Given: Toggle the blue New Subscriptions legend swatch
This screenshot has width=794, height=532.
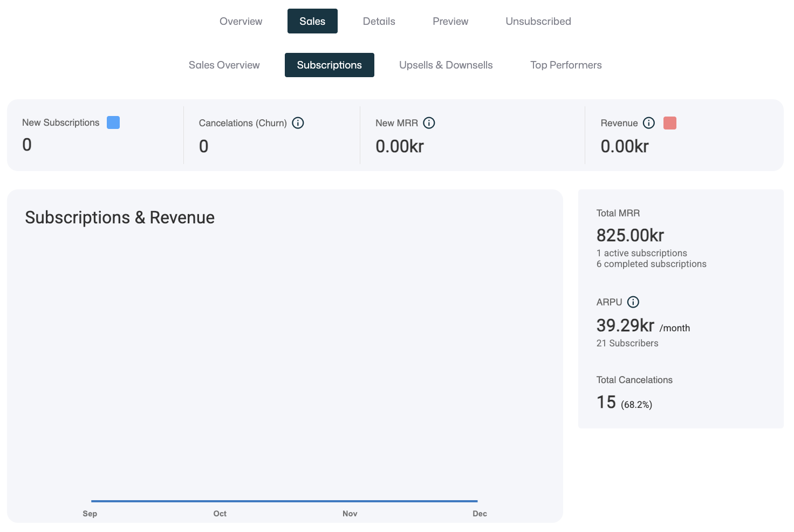Looking at the screenshot, I should tap(113, 122).
